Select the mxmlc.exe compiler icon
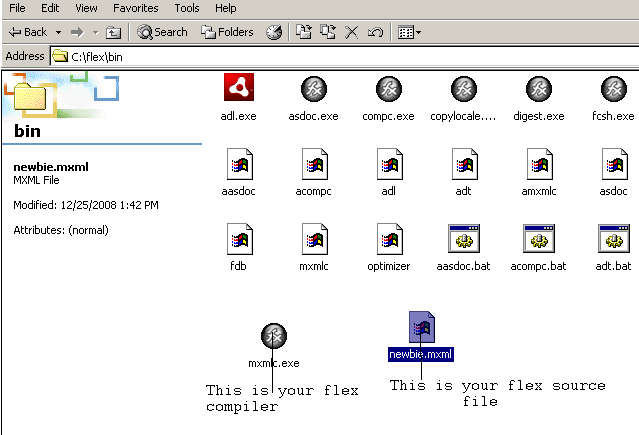The height and width of the screenshot is (435, 639). click(x=274, y=336)
